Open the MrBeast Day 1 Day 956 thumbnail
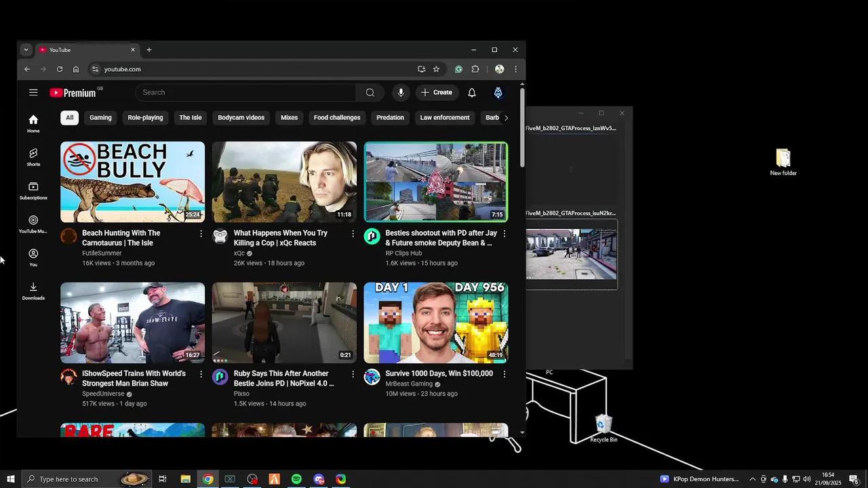 pyautogui.click(x=436, y=323)
